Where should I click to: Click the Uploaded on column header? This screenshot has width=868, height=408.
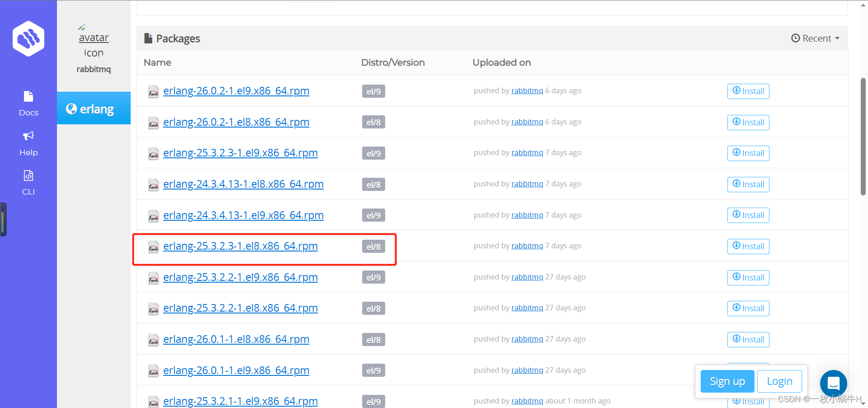[502, 62]
